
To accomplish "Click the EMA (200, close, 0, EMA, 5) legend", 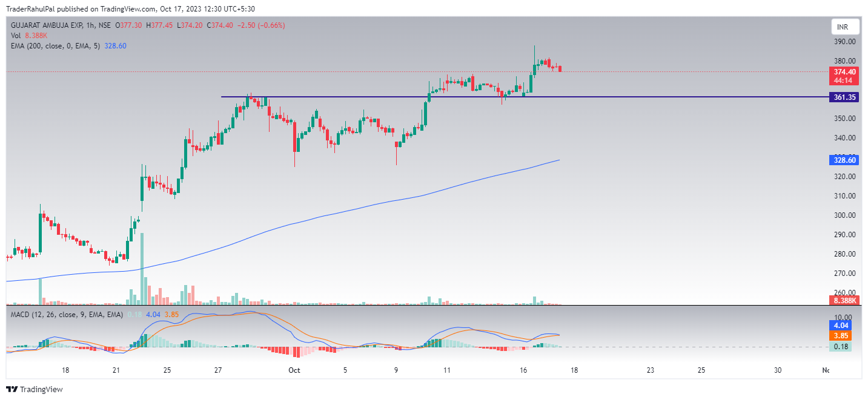I will tap(56, 46).
